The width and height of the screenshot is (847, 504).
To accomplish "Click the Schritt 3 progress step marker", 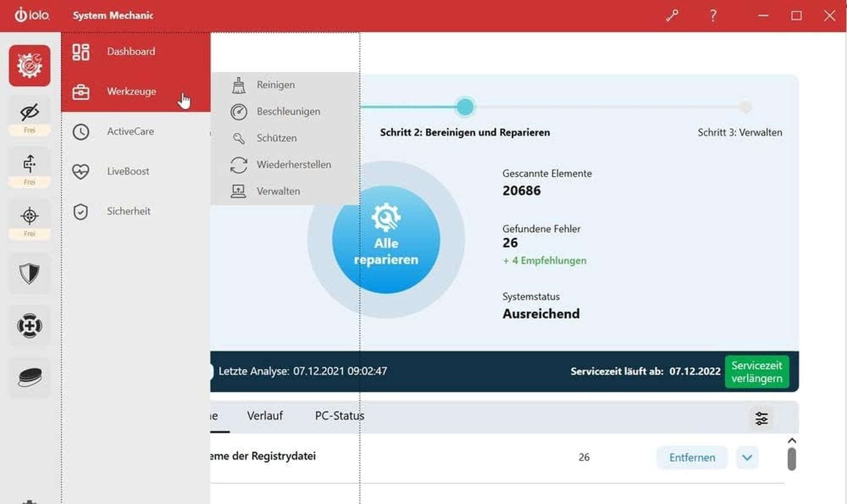I will [746, 107].
